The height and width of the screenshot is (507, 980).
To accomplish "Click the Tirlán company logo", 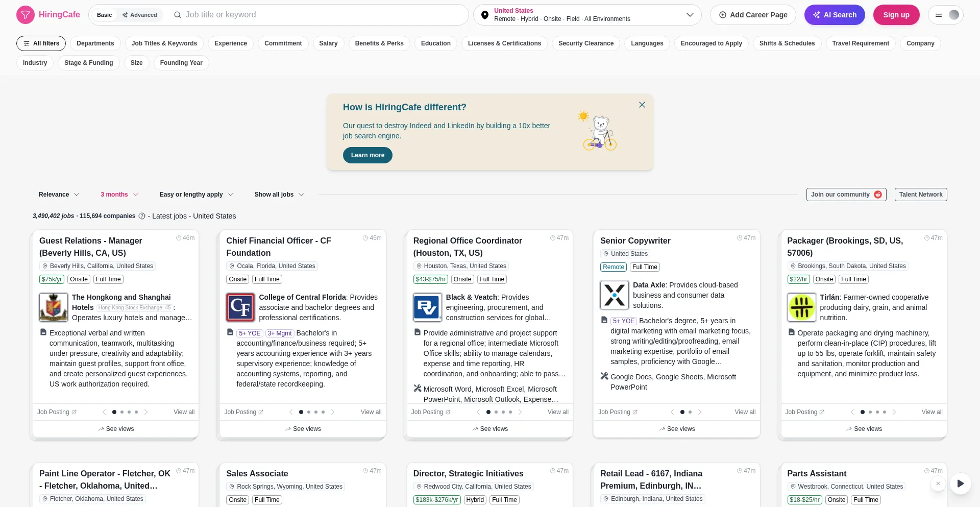I will (x=801, y=307).
